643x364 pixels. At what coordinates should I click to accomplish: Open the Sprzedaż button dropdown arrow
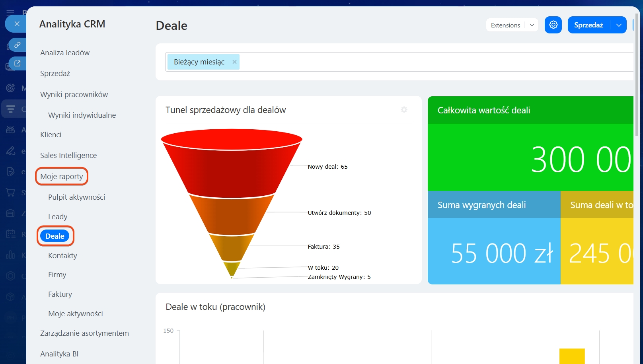pos(618,25)
